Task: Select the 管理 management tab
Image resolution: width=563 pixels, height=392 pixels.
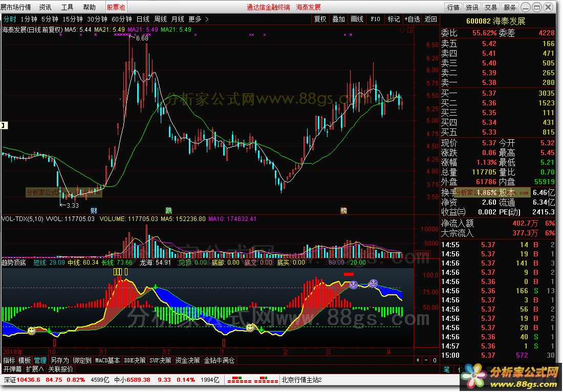Action: [x=40, y=360]
